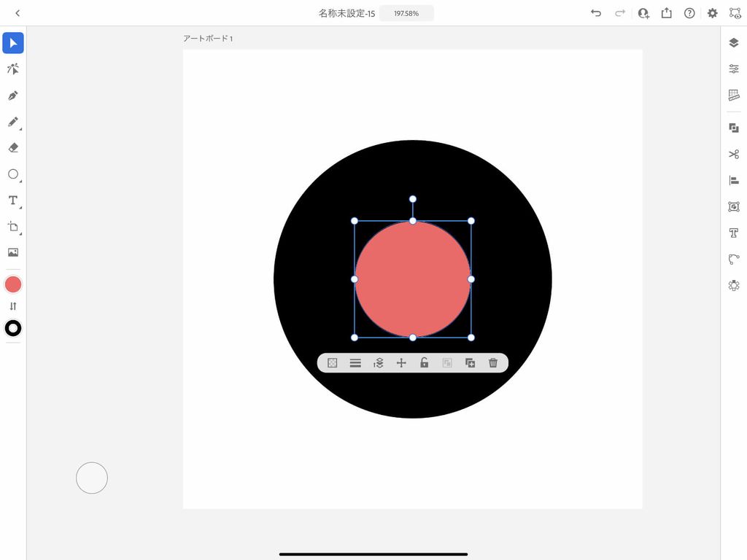Redo the last action
The image size is (747, 560).
pyautogui.click(x=620, y=13)
